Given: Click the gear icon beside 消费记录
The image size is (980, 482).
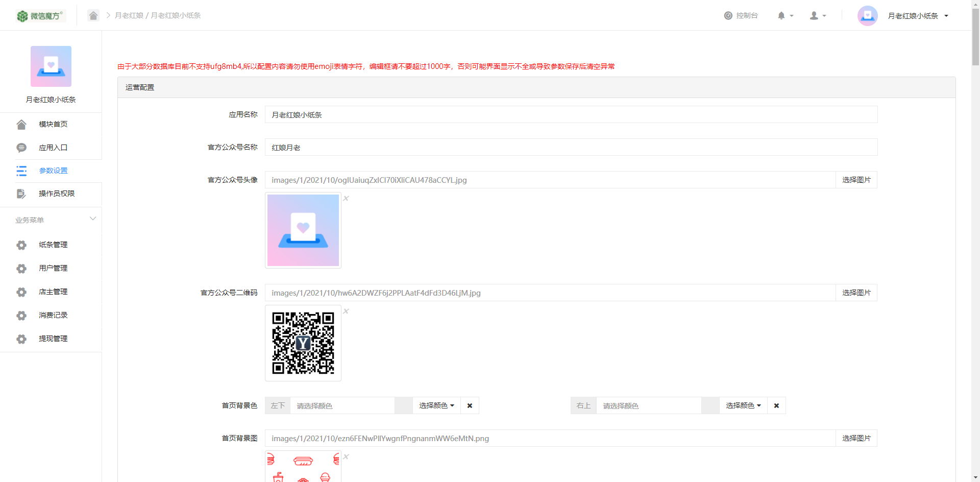Looking at the screenshot, I should pyautogui.click(x=21, y=316).
